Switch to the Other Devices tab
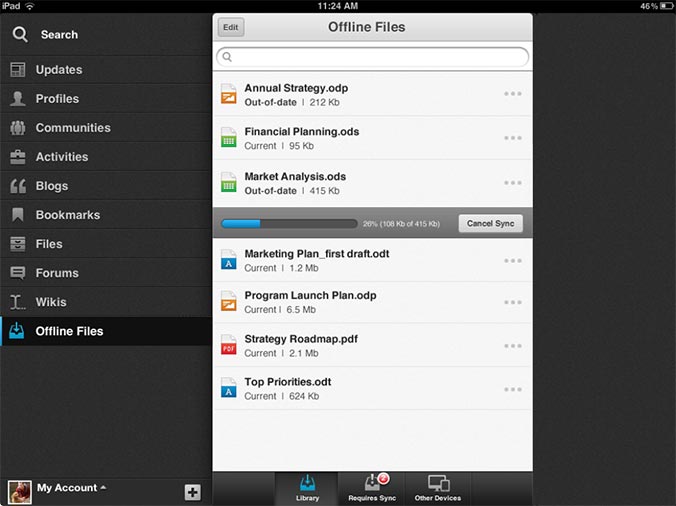Viewport: 676px width, 506px height. click(438, 488)
